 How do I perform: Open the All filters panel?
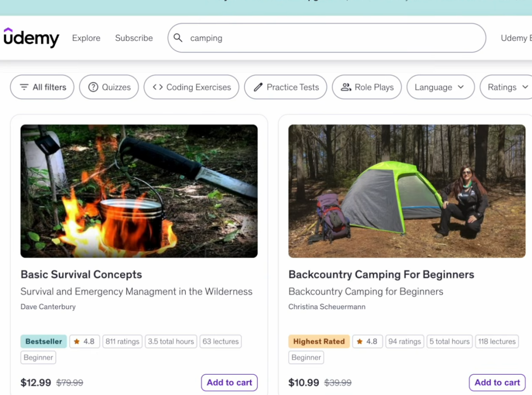pos(42,87)
